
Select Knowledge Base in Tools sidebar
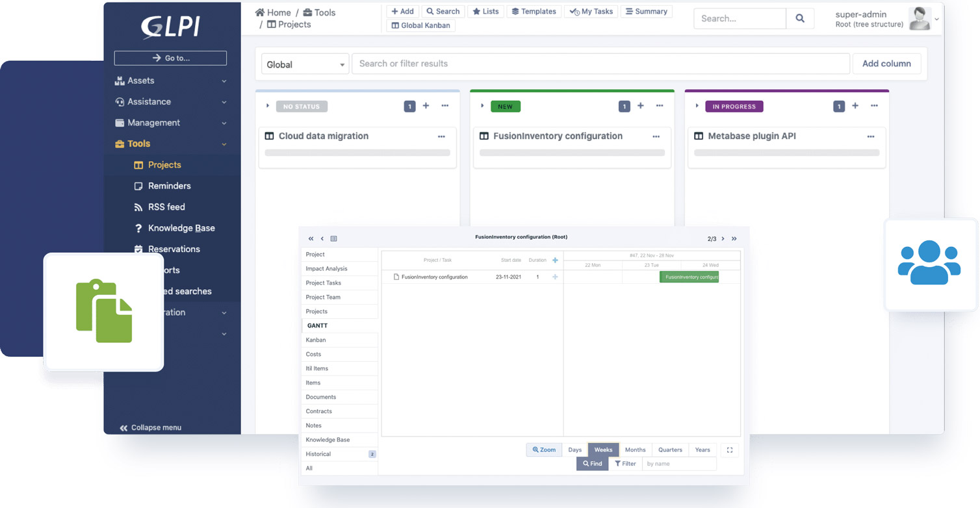[x=181, y=228]
